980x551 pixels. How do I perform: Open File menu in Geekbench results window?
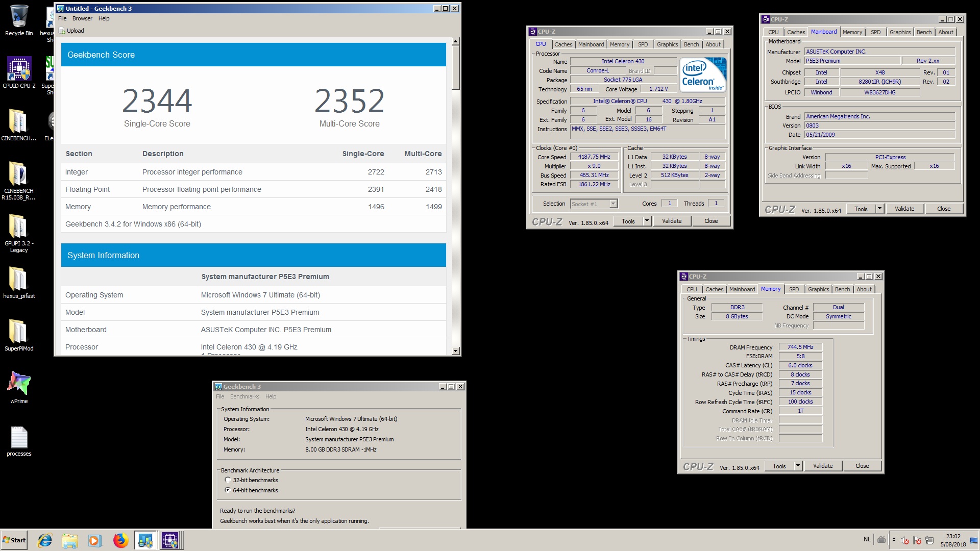pos(62,18)
